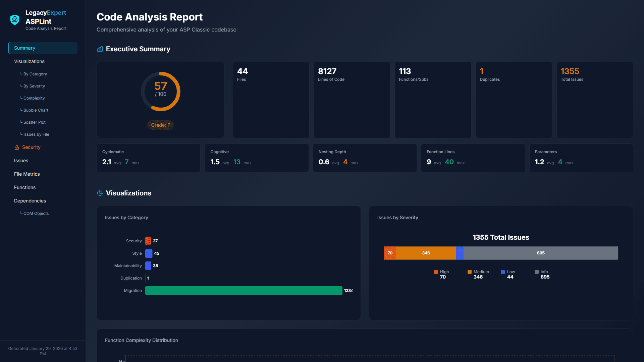Toggle the High 70 legend entry
The width and height of the screenshot is (644, 362).
pos(442,274)
